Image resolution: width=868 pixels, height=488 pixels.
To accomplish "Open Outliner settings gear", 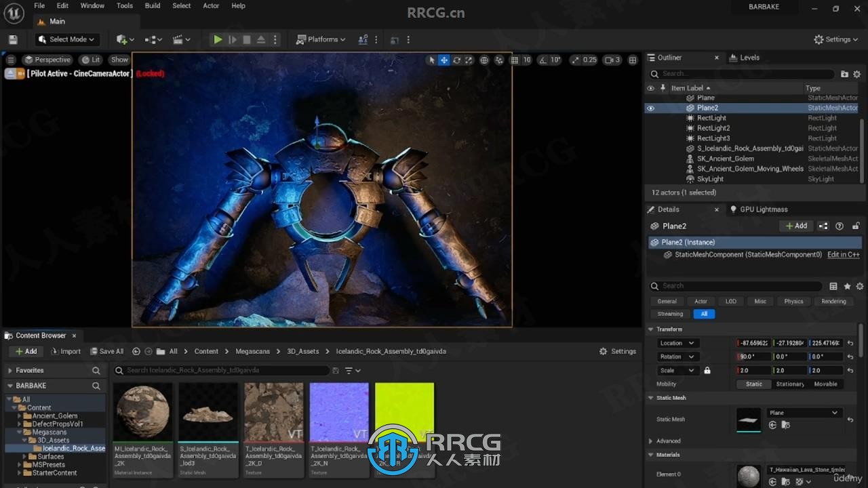I will click(856, 74).
